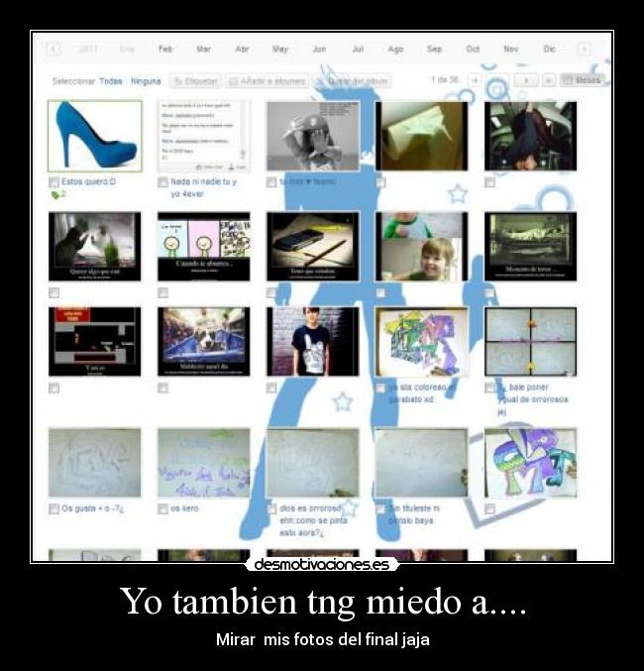Open the Oct month tab
The image size is (644, 671).
(473, 50)
